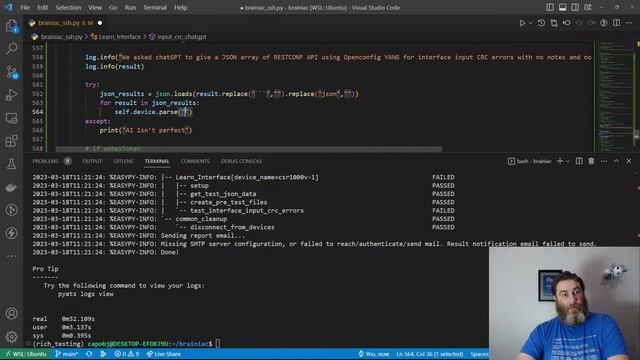Viewport: 640px width, 360px height.
Task: Click the unsaved dot on brainiac_ssh.py tab
Action: click(x=100, y=23)
